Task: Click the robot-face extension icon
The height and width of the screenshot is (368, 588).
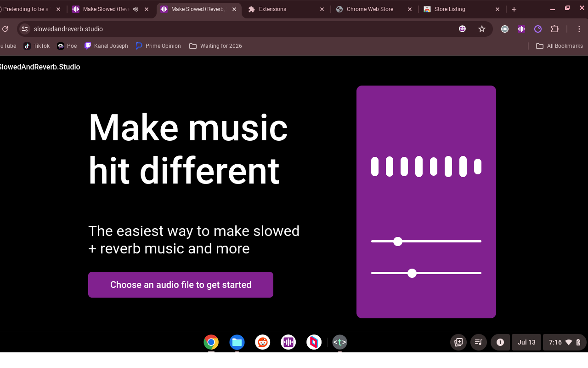Action: (505, 29)
